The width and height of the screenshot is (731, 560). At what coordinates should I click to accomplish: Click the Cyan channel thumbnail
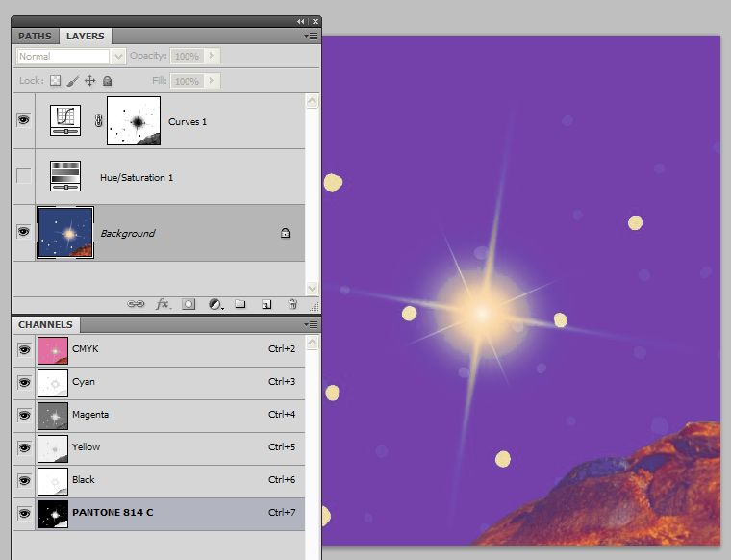pyautogui.click(x=53, y=383)
